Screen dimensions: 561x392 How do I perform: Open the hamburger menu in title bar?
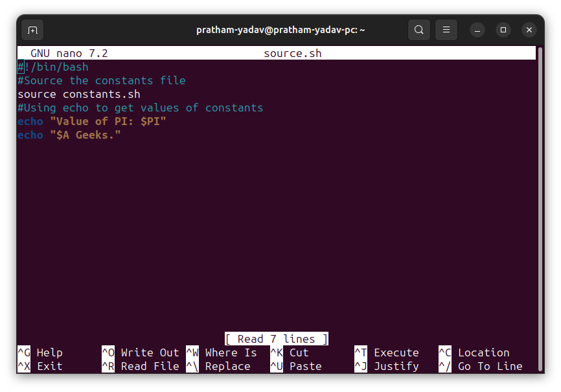(446, 30)
